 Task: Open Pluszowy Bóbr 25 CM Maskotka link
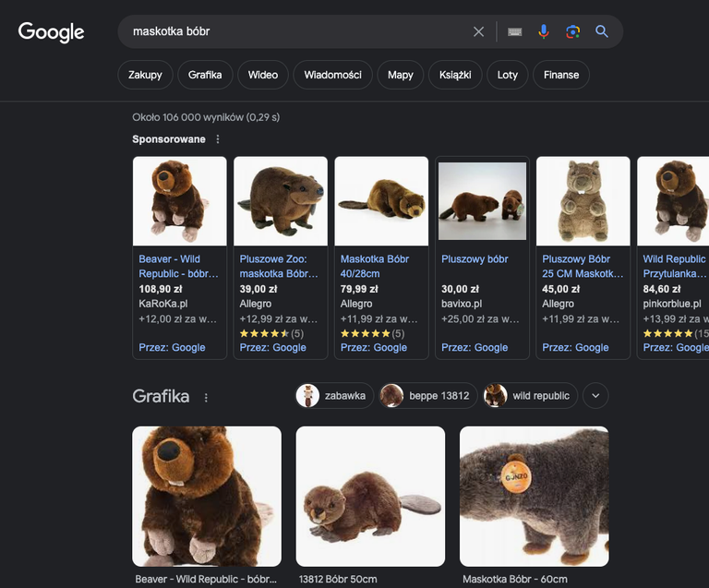pos(583,266)
